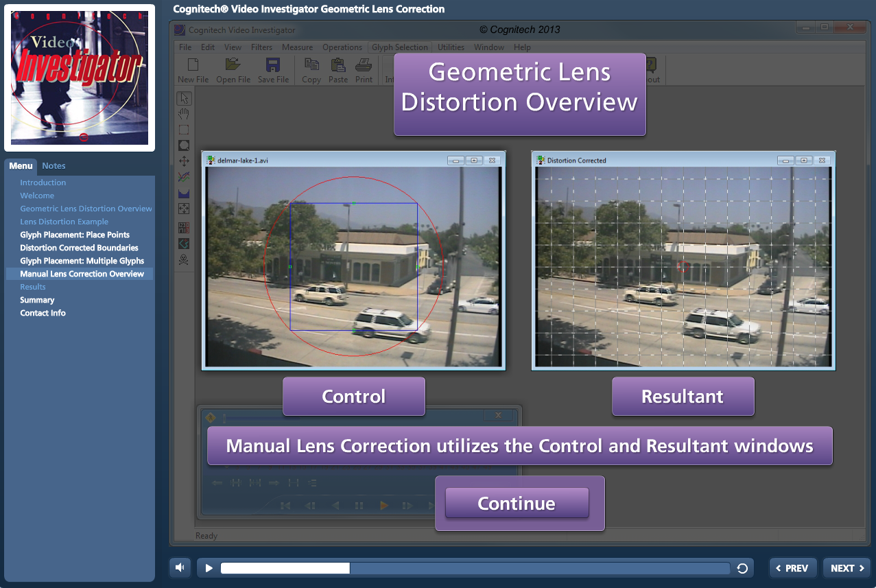Click the Print toolbar icon
This screenshot has height=588, width=876.
pyautogui.click(x=364, y=65)
